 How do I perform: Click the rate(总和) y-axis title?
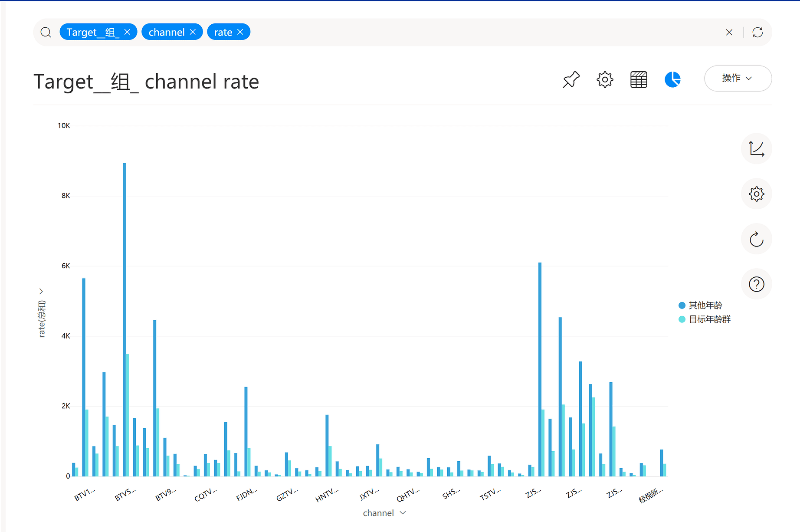42,319
